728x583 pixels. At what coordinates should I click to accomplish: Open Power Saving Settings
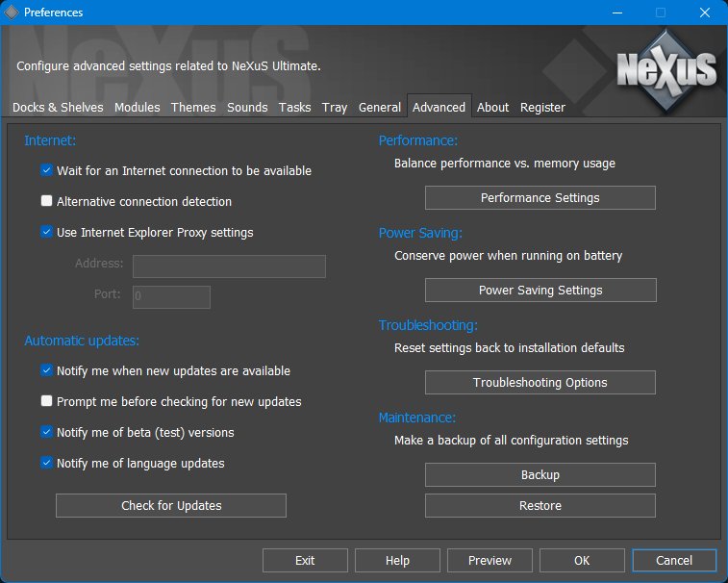click(540, 291)
